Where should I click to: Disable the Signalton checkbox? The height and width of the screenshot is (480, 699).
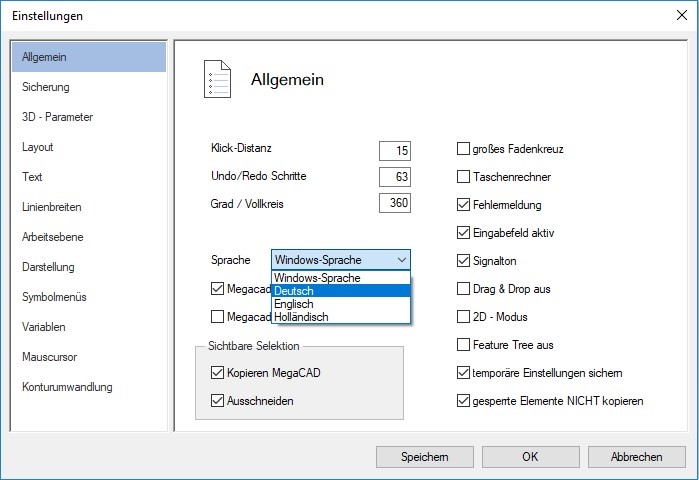(x=463, y=261)
